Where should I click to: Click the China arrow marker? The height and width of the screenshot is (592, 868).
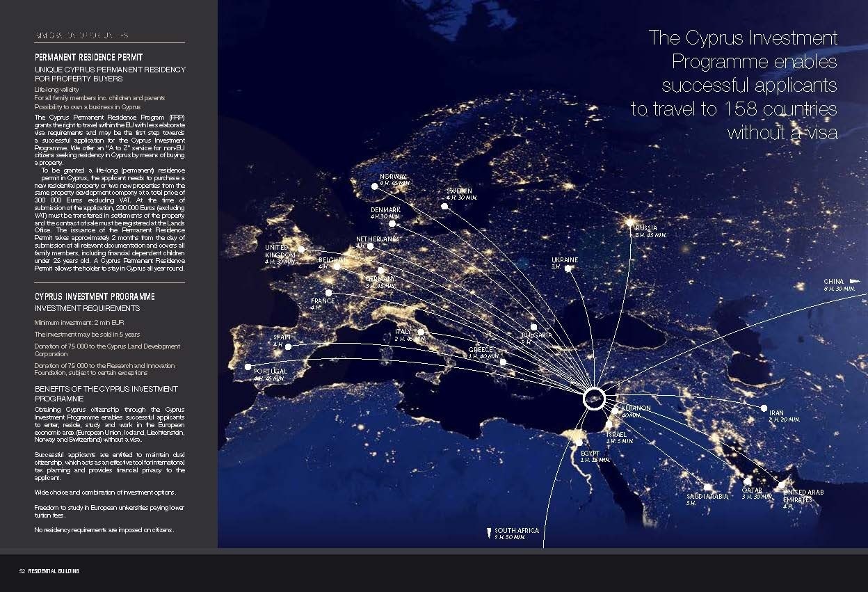click(x=855, y=282)
